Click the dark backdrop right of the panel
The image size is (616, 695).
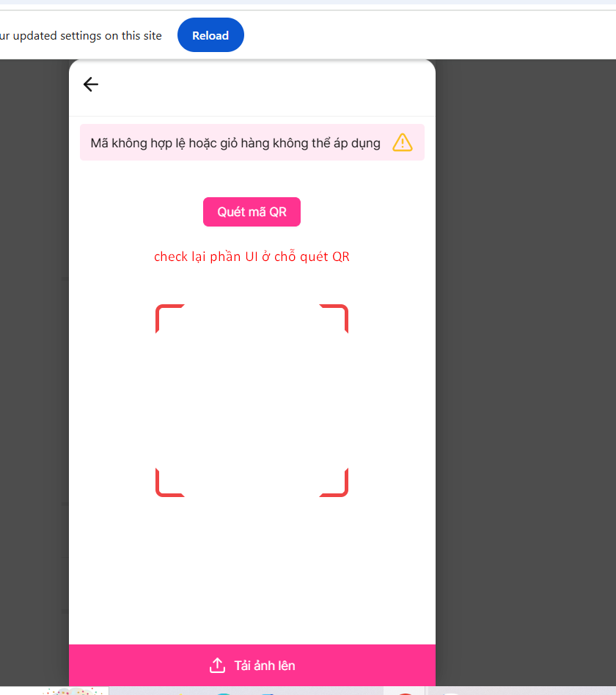525,367
